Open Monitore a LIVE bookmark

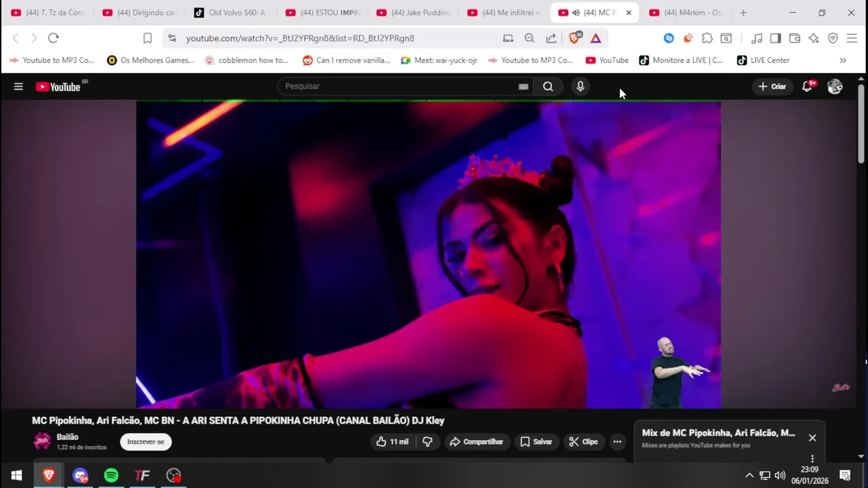pyautogui.click(x=681, y=60)
